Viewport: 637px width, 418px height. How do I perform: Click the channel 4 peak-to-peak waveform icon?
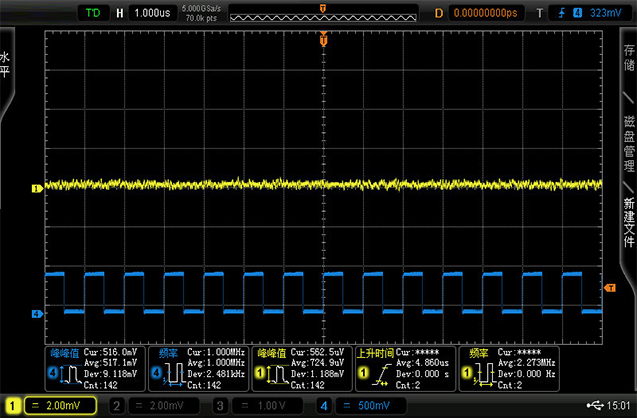pos(71,374)
